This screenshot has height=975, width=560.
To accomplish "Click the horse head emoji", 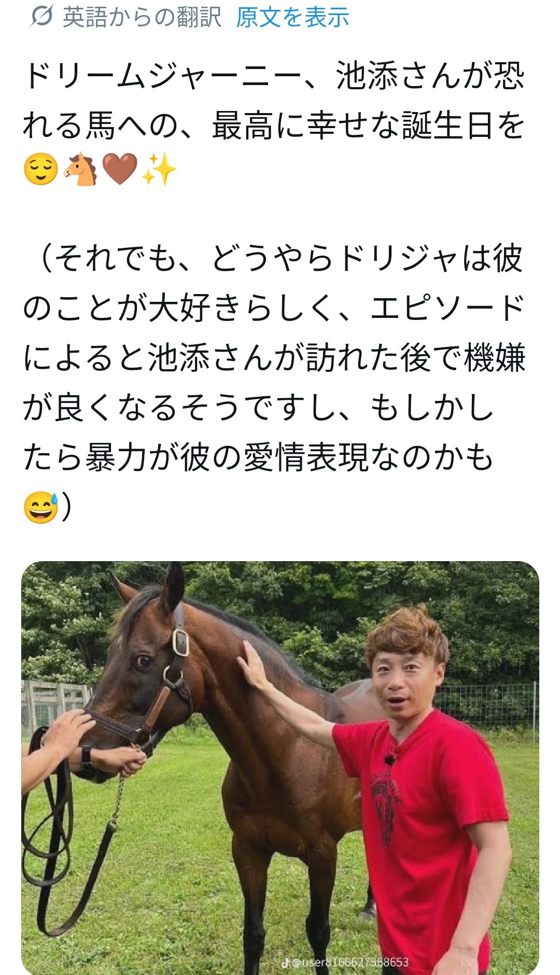I will point(80,170).
